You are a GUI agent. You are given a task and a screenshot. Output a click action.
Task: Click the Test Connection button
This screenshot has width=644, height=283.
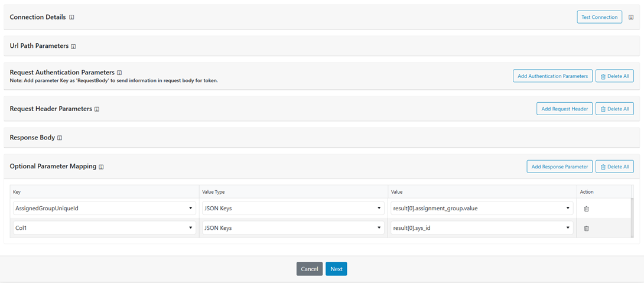(x=599, y=17)
